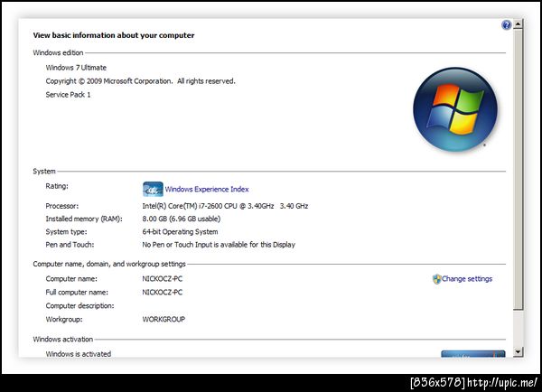Screen dimensions: 542x392
Task: Click the 'Windows is activated' text
Action: point(78,354)
